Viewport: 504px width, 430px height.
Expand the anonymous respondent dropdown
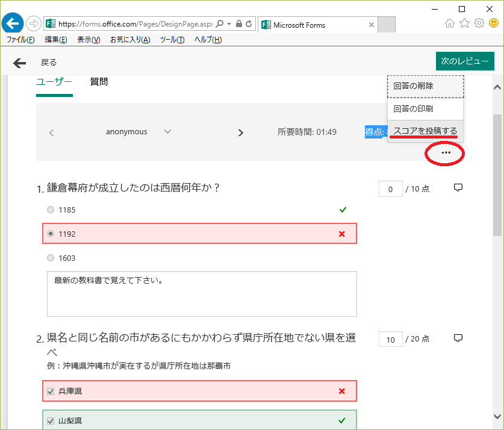(168, 132)
